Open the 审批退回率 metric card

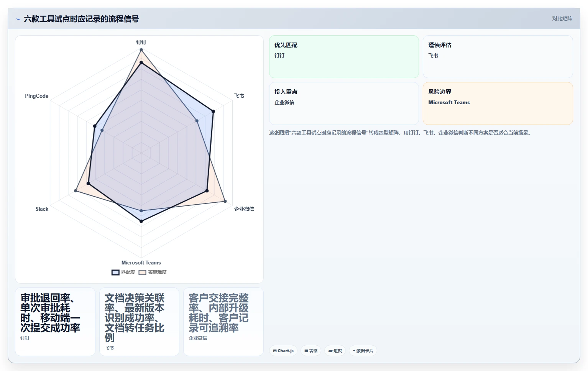coord(55,322)
